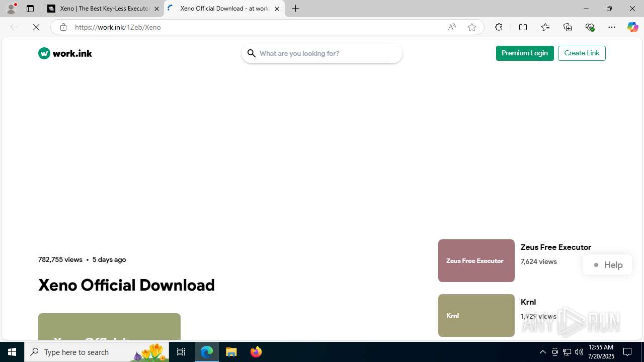Show hidden system tray icons
644x362 pixels.
coord(542,352)
